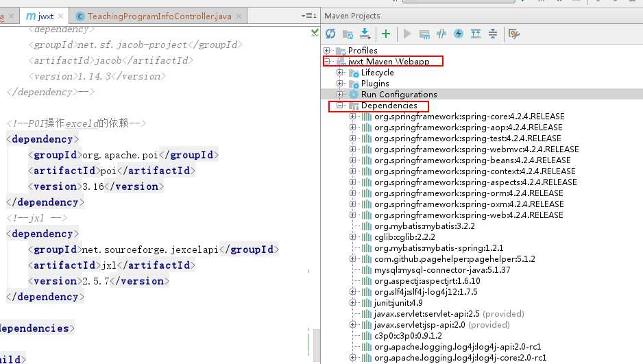Select aspectjrt:1.6.10 dependency
Image resolution: width=643 pixels, height=364 pixels.
tap(427, 281)
